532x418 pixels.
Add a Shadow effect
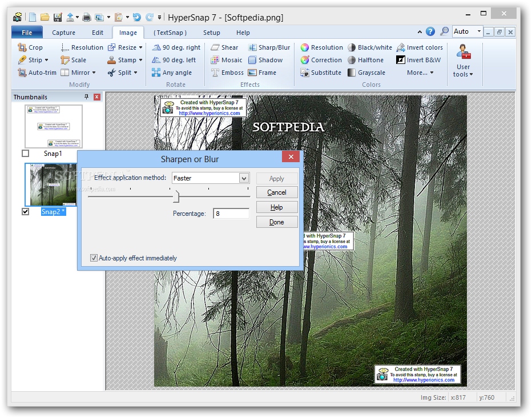point(265,60)
